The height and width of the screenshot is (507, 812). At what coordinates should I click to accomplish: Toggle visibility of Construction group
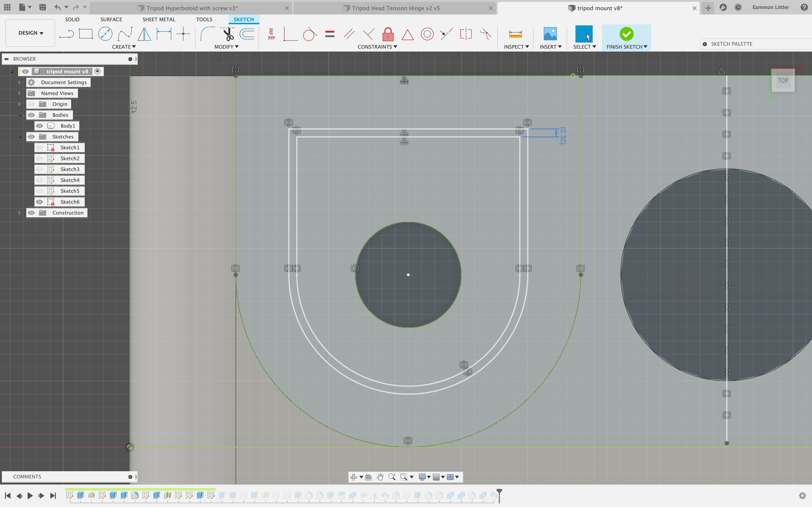31,212
